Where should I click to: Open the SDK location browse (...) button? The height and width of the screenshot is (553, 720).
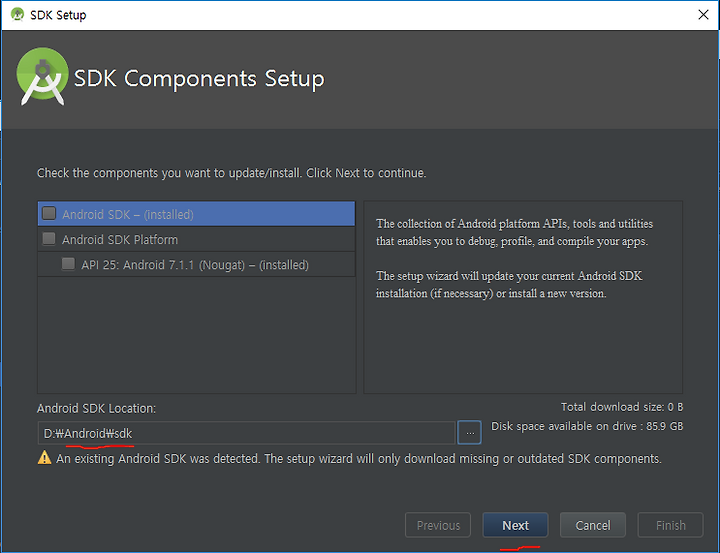point(469,433)
